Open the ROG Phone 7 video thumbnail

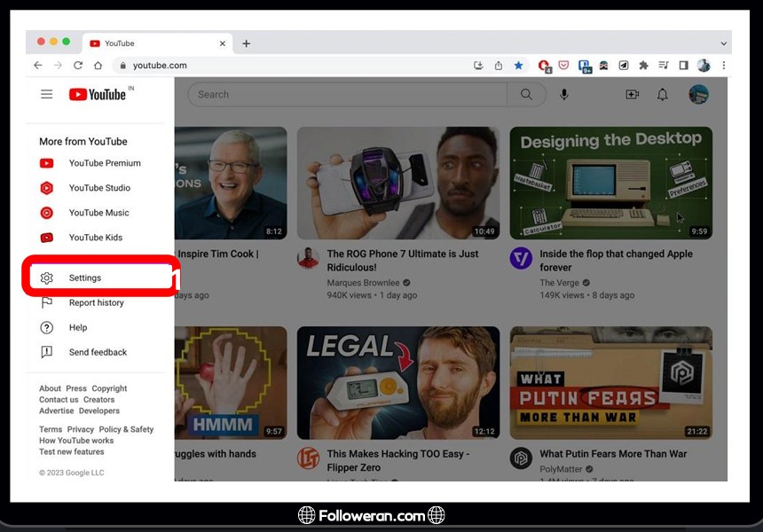pyautogui.click(x=397, y=184)
